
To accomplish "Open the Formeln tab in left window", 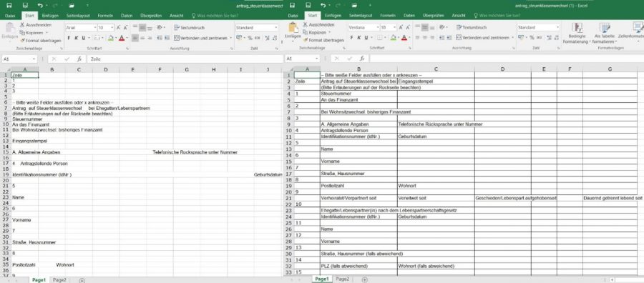I will (x=105, y=16).
